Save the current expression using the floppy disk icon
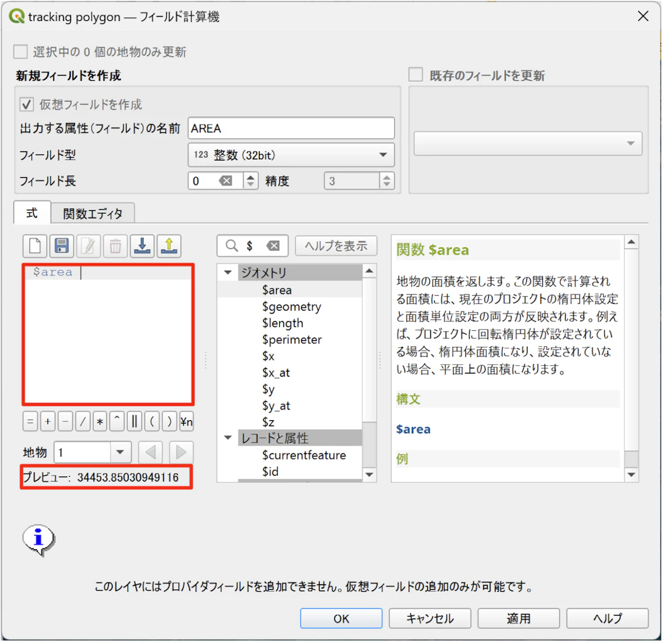 click(61, 246)
